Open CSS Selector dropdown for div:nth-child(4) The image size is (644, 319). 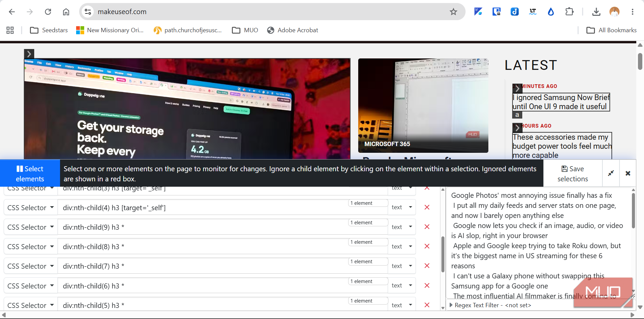31,208
